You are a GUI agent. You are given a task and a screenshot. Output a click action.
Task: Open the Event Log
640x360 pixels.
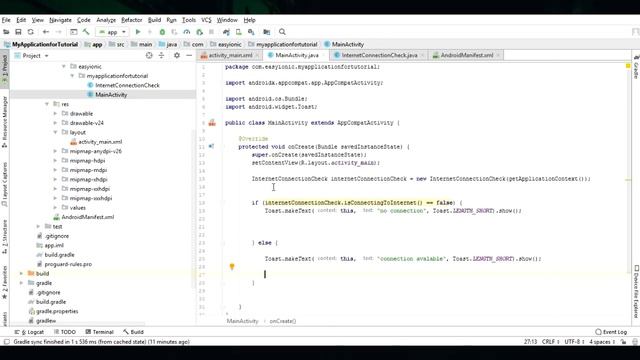(611, 332)
